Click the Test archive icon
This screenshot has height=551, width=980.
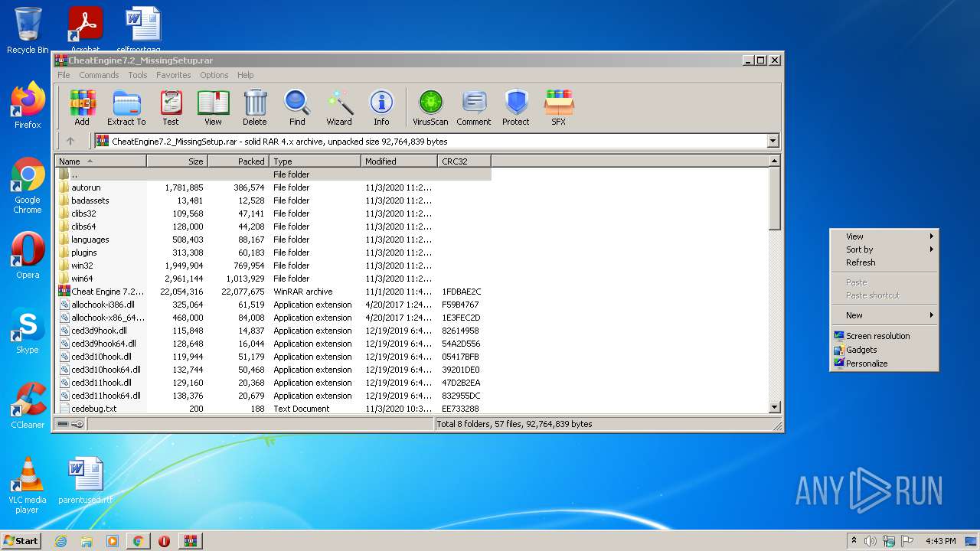click(x=171, y=107)
